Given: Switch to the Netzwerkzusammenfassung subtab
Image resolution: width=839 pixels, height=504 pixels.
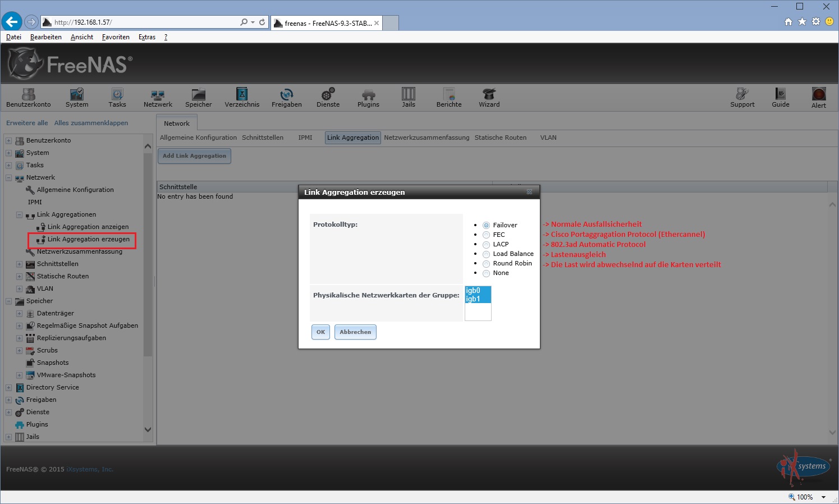Looking at the screenshot, I should 427,138.
